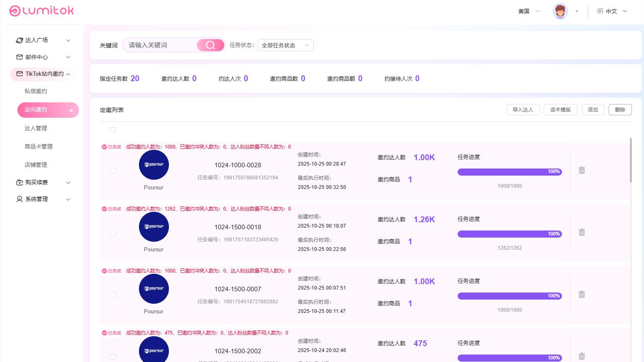Click the 已完成 status icon of task 1024-1000-0028
The width and height of the screenshot is (644, 362).
coord(104,147)
